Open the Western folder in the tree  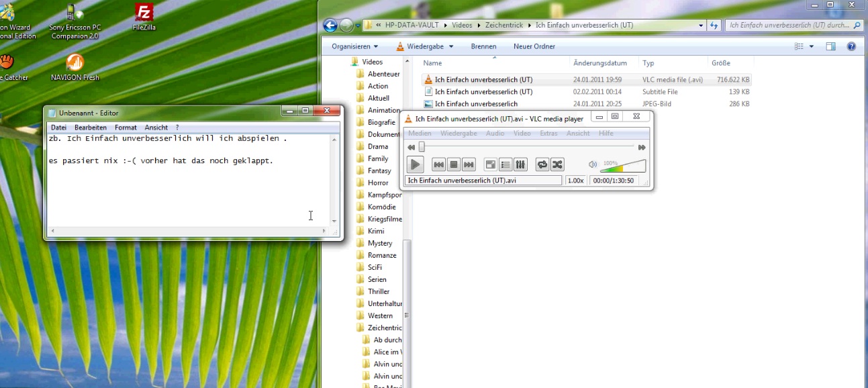(x=380, y=316)
